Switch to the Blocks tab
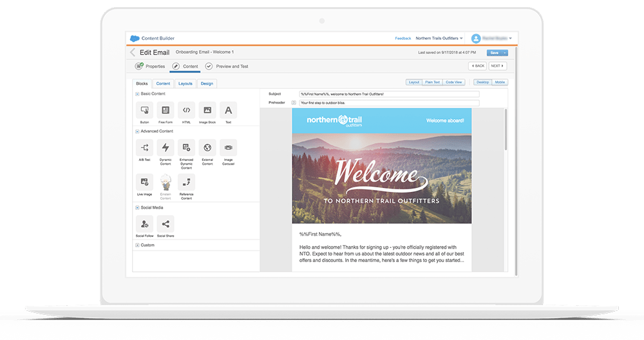 [x=142, y=83]
